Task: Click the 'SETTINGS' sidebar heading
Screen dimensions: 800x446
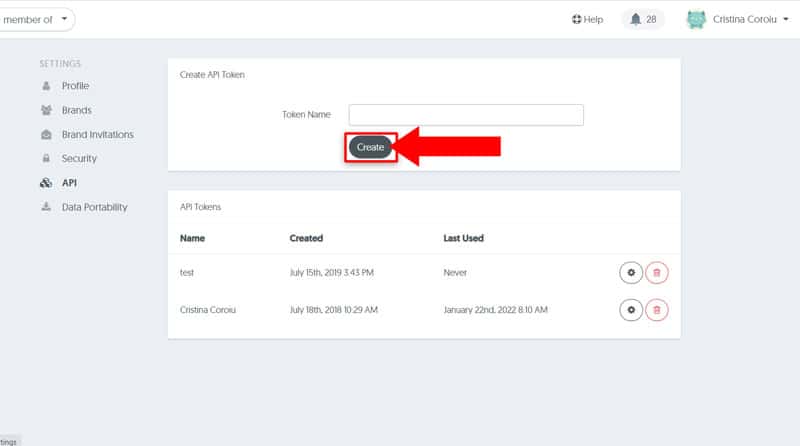Action: (x=60, y=64)
